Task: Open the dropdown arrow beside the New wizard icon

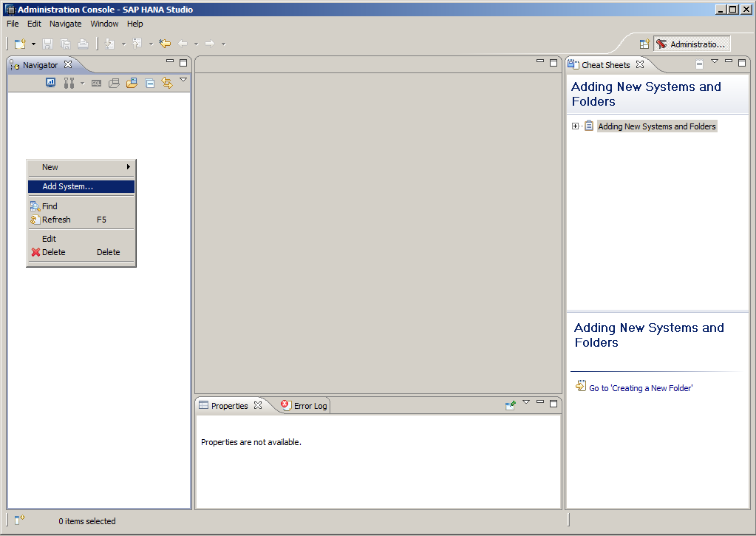Action: [x=33, y=44]
